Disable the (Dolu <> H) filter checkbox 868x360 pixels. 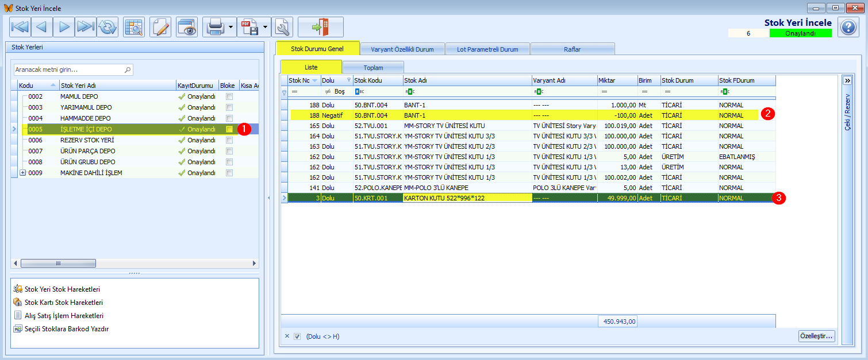pyautogui.click(x=297, y=336)
